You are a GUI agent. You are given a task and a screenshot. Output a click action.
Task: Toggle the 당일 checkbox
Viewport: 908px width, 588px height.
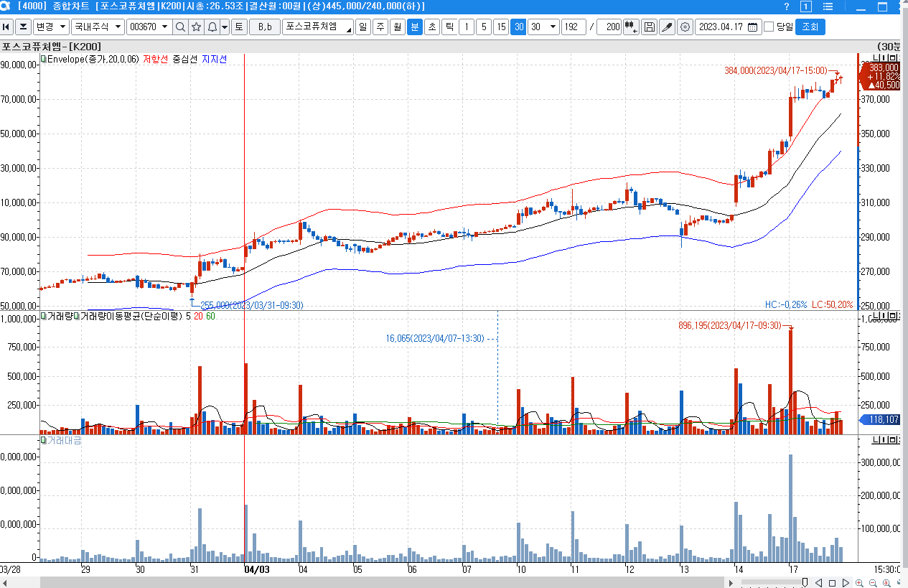pos(769,27)
